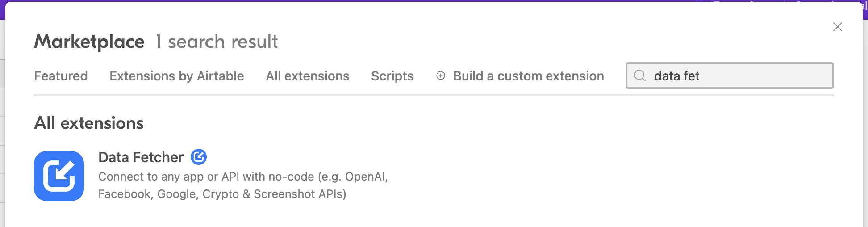
Task: Open the Data Fetcher extension icon
Action: coord(59,176)
